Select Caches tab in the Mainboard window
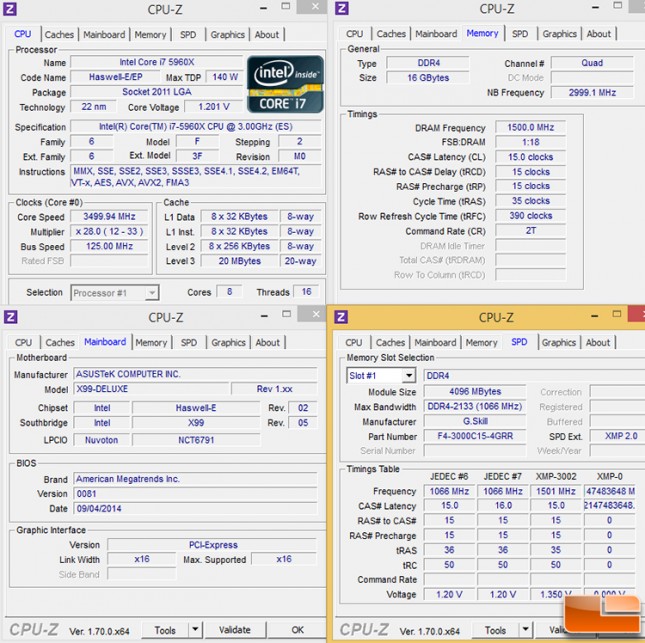Screen dimensions: 645x643 pyautogui.click(x=60, y=342)
